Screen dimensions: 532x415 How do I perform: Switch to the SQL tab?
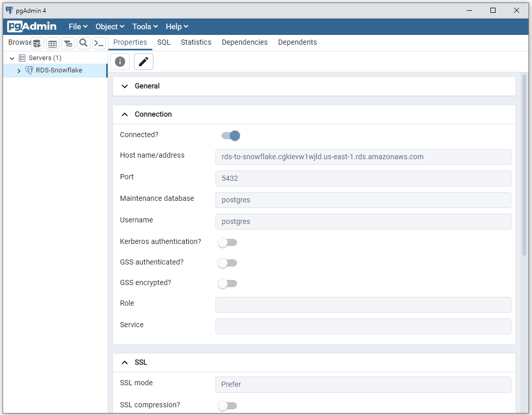point(164,42)
